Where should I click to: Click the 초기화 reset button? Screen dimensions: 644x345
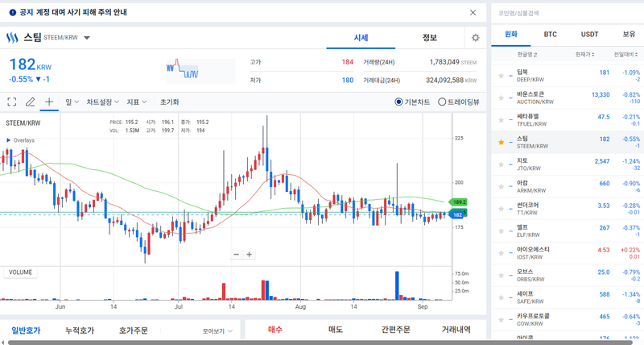(x=170, y=102)
